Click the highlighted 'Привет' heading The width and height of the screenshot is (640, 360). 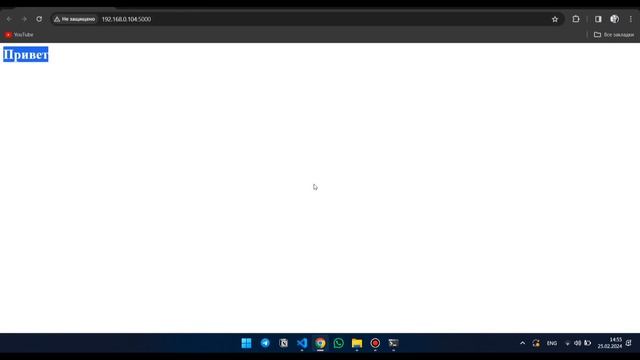tap(26, 54)
